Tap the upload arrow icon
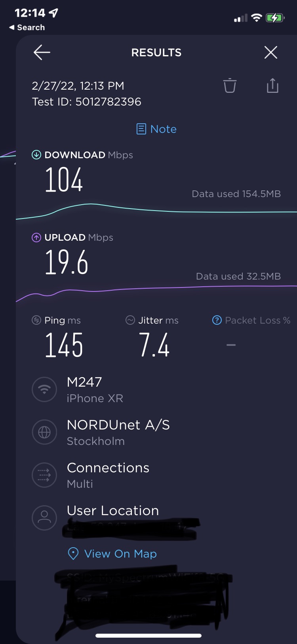 (36, 238)
